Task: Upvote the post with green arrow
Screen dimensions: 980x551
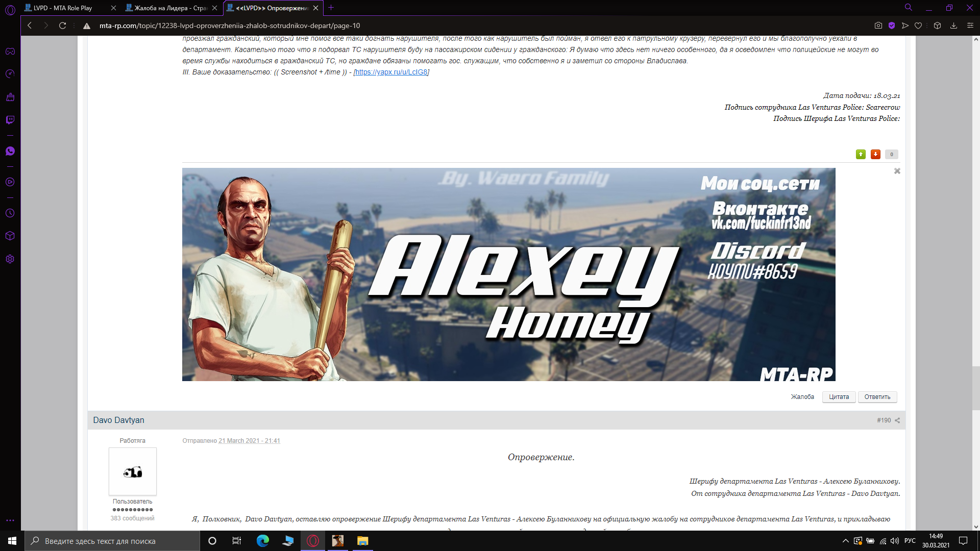Action: [861, 154]
